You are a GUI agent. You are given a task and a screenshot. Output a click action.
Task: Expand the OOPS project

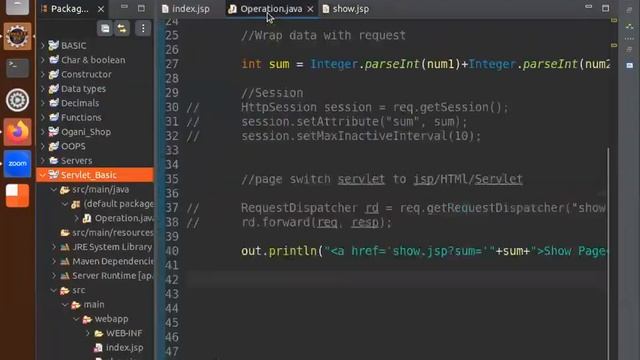click(x=43, y=146)
